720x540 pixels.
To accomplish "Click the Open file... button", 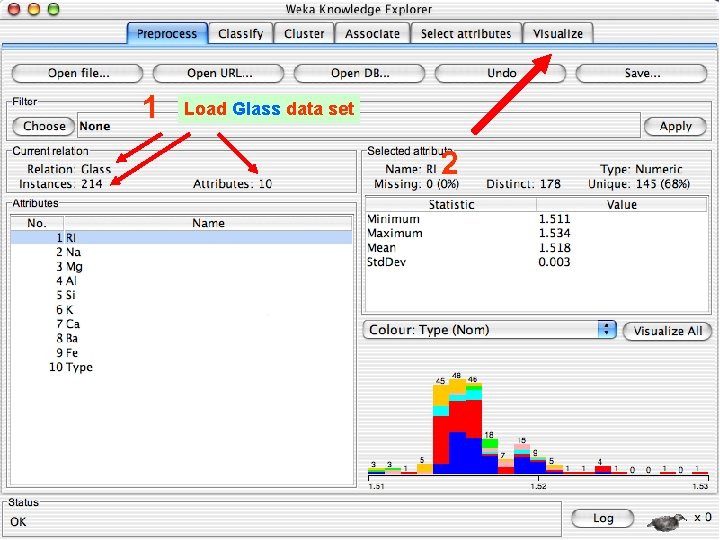I will 78,73.
